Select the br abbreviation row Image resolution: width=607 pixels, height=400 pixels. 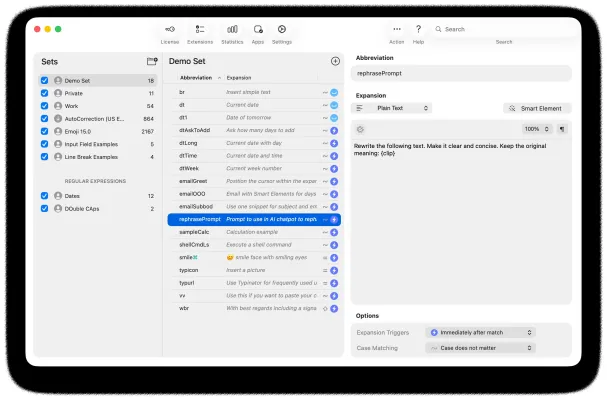pyautogui.click(x=254, y=92)
